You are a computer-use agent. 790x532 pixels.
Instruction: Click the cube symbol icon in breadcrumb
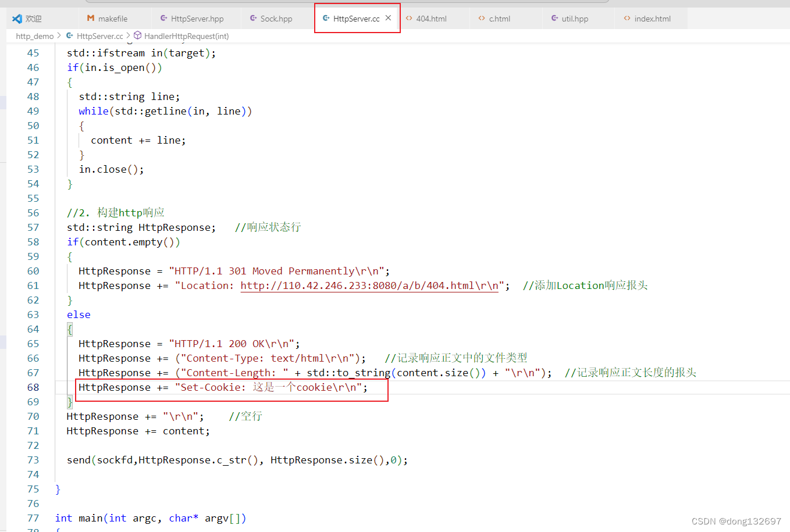[138, 35]
